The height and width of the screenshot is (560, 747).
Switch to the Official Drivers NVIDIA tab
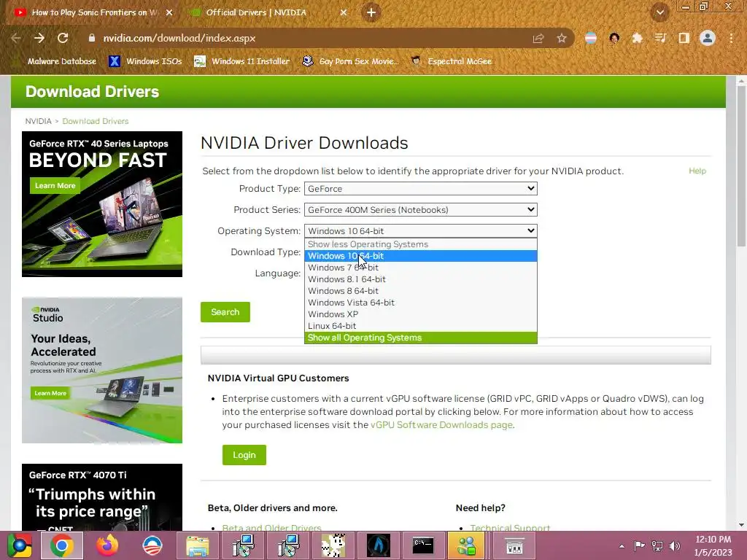click(x=256, y=12)
